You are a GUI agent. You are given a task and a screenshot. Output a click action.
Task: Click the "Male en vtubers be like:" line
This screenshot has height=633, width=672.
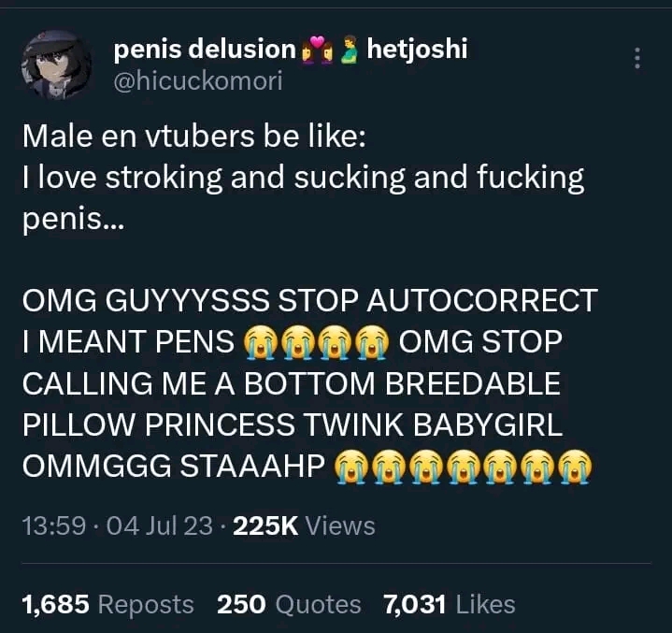tap(194, 137)
